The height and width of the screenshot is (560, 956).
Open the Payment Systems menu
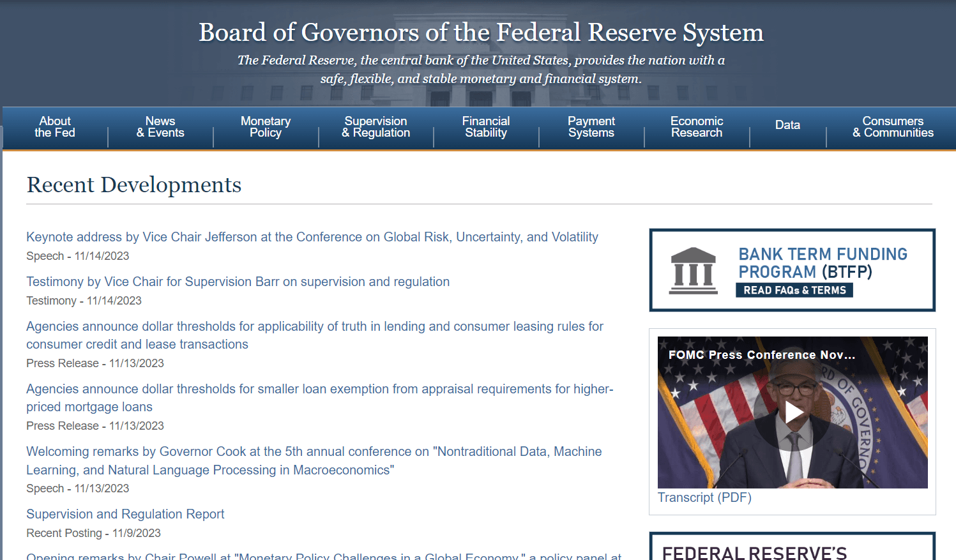click(591, 127)
